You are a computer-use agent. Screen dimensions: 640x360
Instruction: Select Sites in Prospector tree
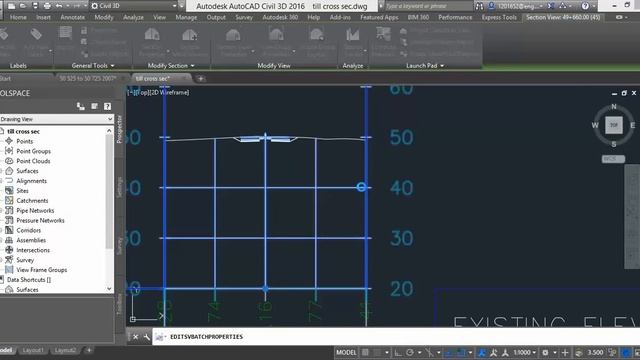click(x=22, y=191)
